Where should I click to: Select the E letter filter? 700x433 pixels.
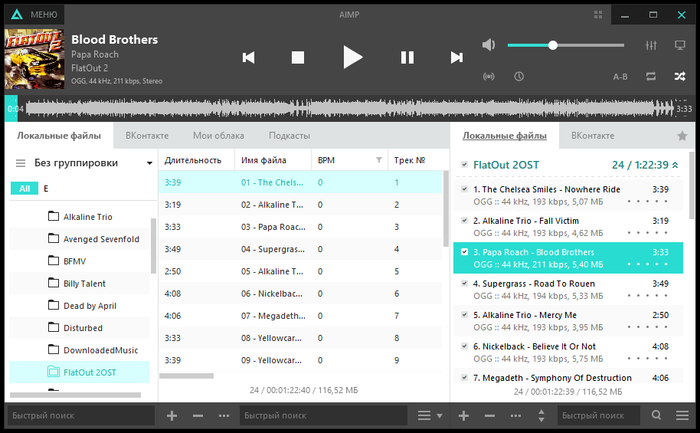point(46,189)
